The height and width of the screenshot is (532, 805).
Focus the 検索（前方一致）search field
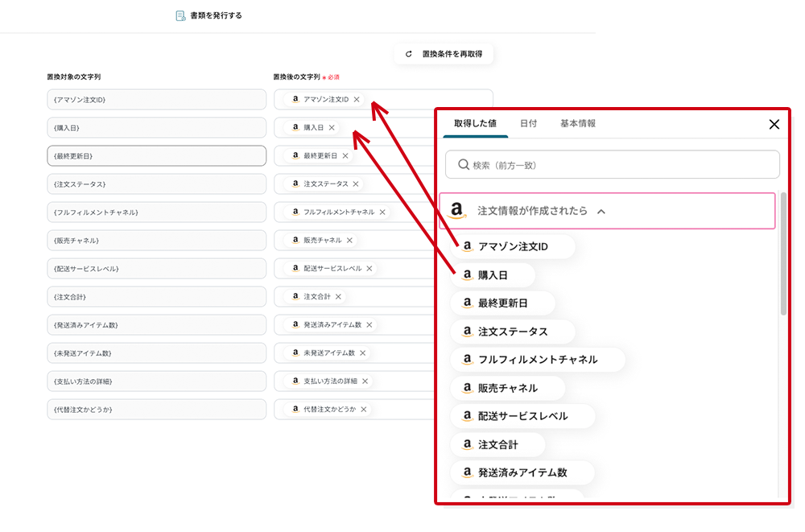click(612, 165)
